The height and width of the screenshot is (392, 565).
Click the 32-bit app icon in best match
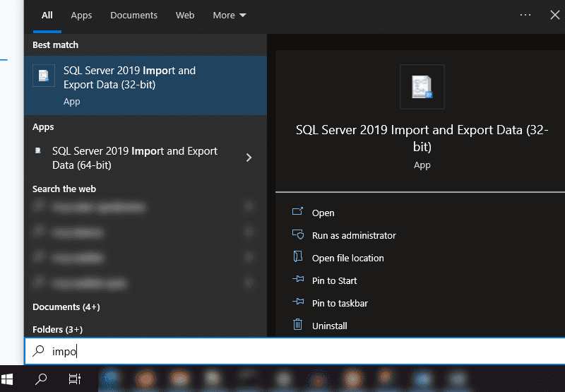pos(44,76)
